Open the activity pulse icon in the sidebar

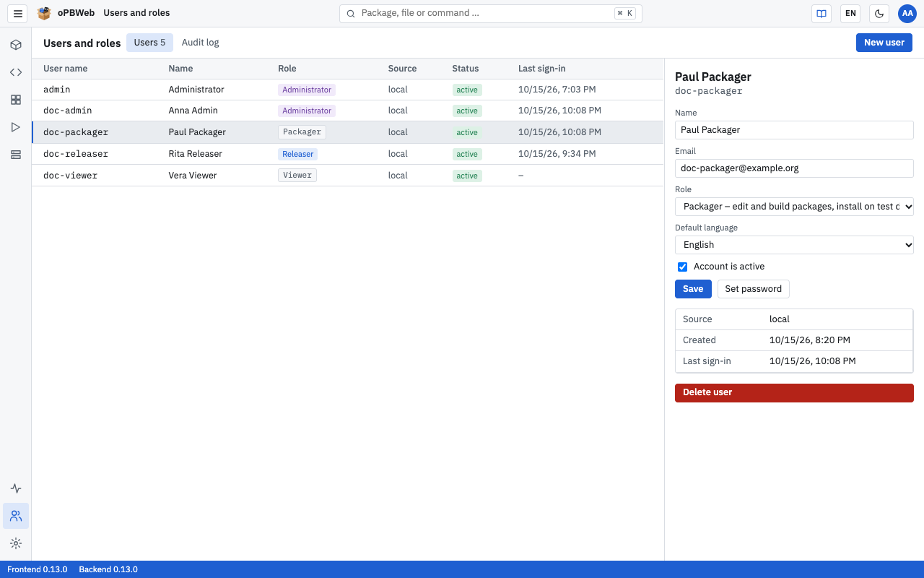click(x=16, y=488)
